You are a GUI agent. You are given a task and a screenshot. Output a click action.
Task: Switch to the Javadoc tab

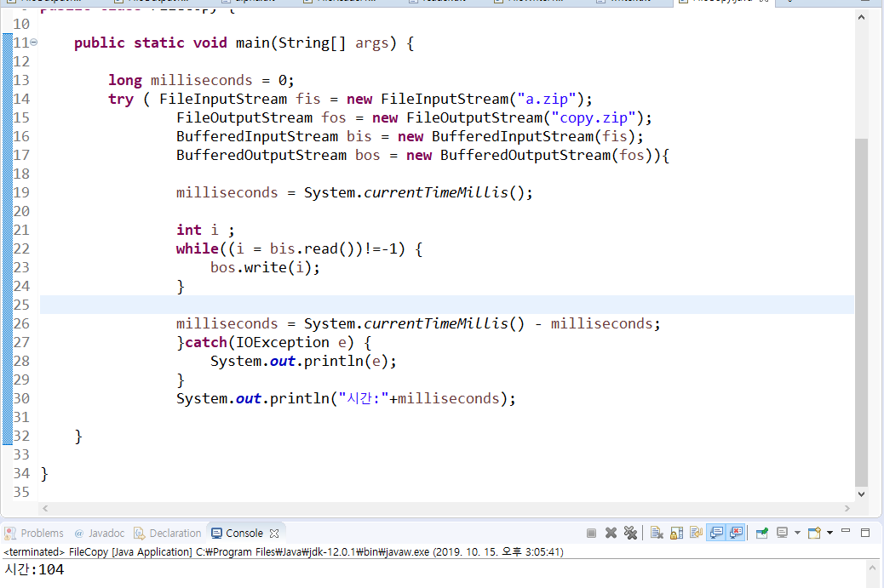point(100,534)
